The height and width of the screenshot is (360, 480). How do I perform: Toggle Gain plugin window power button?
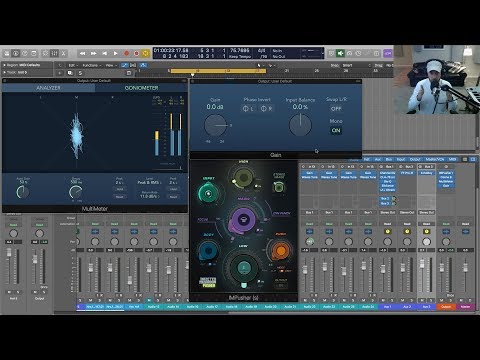pos(193,81)
